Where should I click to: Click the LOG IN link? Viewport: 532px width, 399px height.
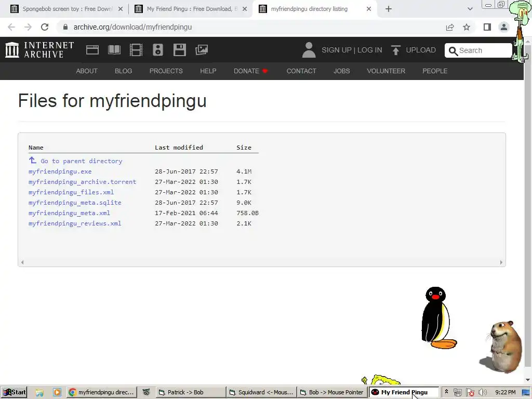click(370, 50)
